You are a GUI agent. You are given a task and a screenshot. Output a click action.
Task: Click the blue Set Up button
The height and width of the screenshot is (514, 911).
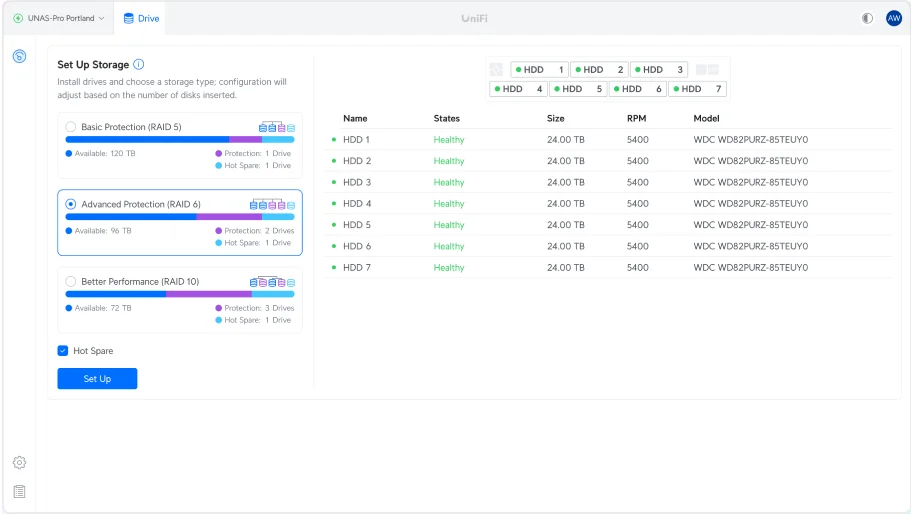[97, 379]
